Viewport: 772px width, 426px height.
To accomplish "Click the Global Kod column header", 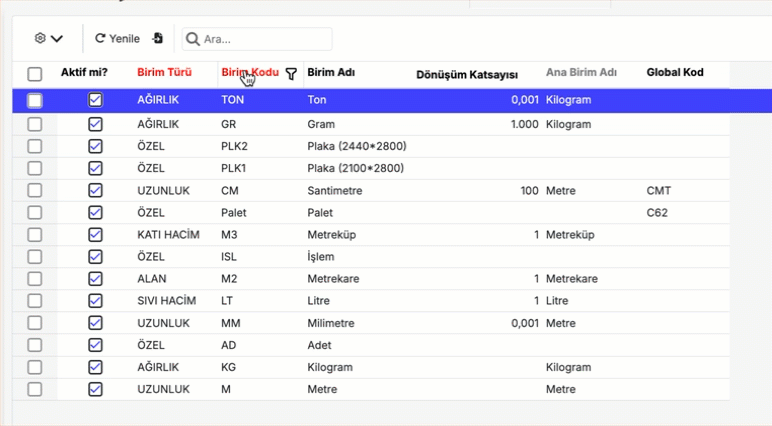I will pyautogui.click(x=674, y=73).
